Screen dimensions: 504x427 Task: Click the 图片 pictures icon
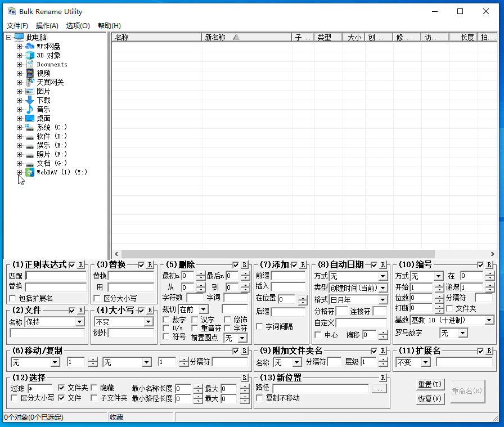click(30, 91)
